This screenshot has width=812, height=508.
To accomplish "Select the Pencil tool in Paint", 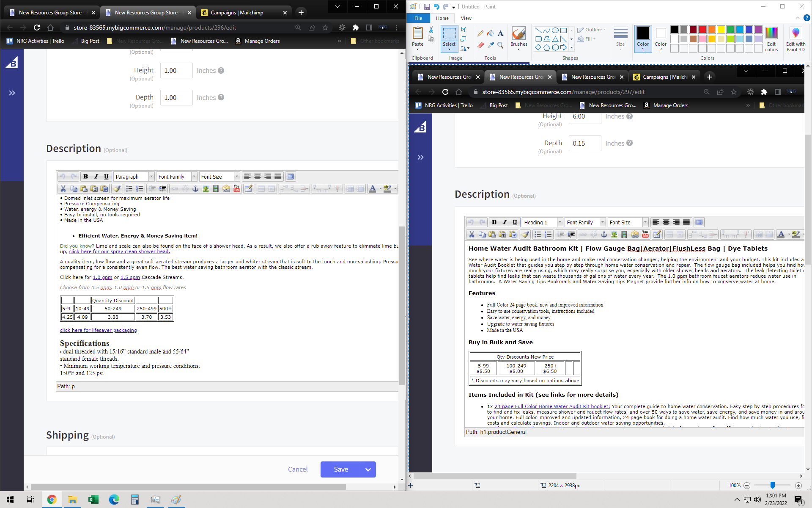I will (x=480, y=33).
